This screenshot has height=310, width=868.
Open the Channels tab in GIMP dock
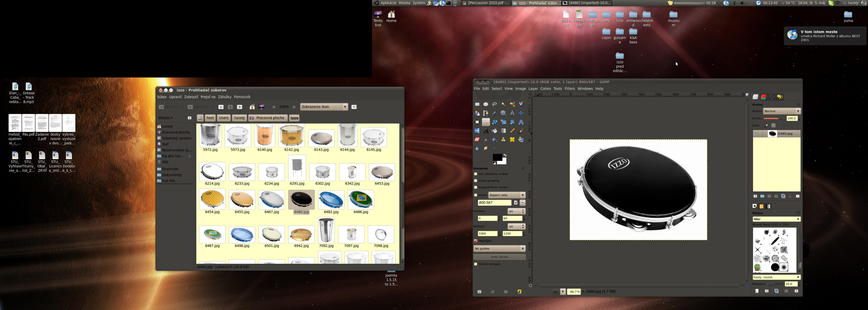[x=764, y=97]
